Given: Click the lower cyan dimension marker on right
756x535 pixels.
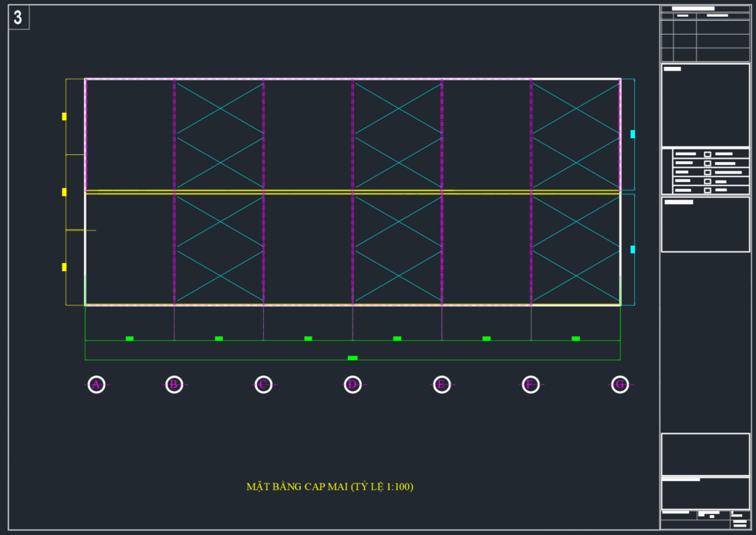Looking at the screenshot, I should coord(633,250).
